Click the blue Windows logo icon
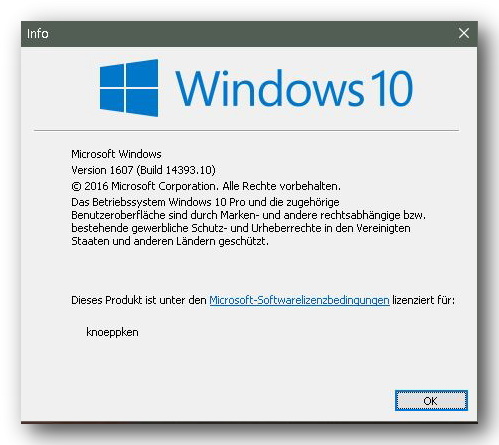The height and width of the screenshot is (445, 499). 129,88
